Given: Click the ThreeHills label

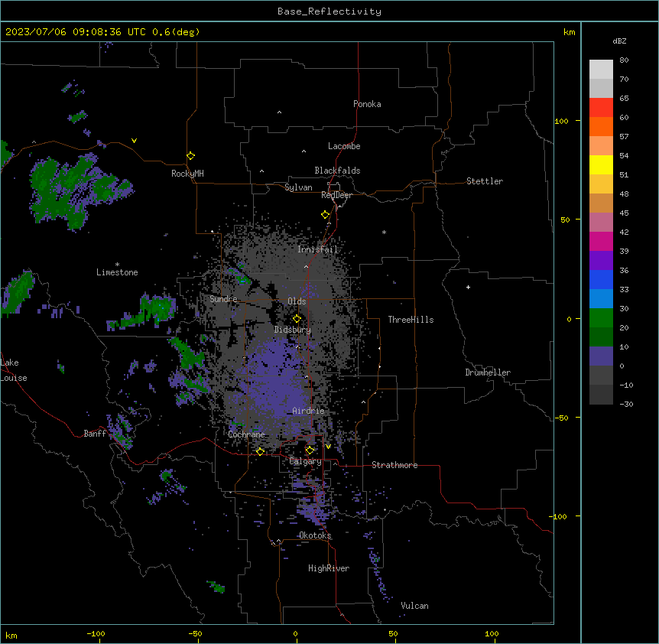Looking at the screenshot, I should 411,320.
